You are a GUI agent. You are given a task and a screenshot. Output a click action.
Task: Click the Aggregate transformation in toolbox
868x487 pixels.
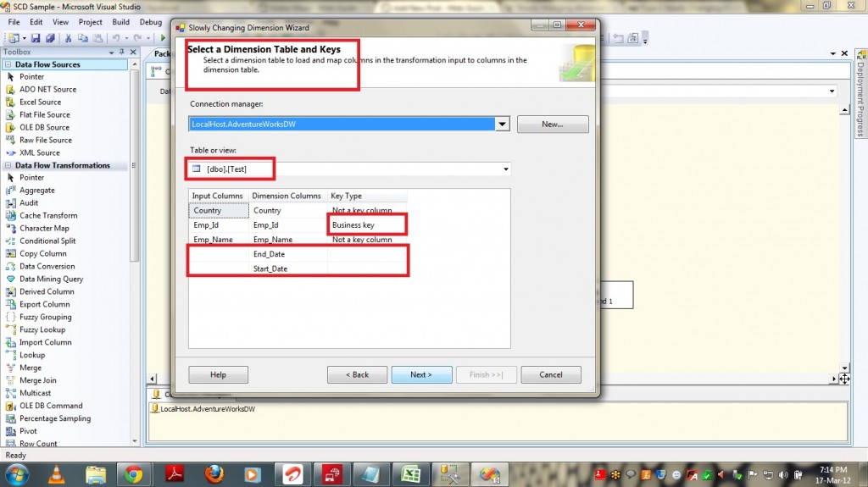point(37,191)
